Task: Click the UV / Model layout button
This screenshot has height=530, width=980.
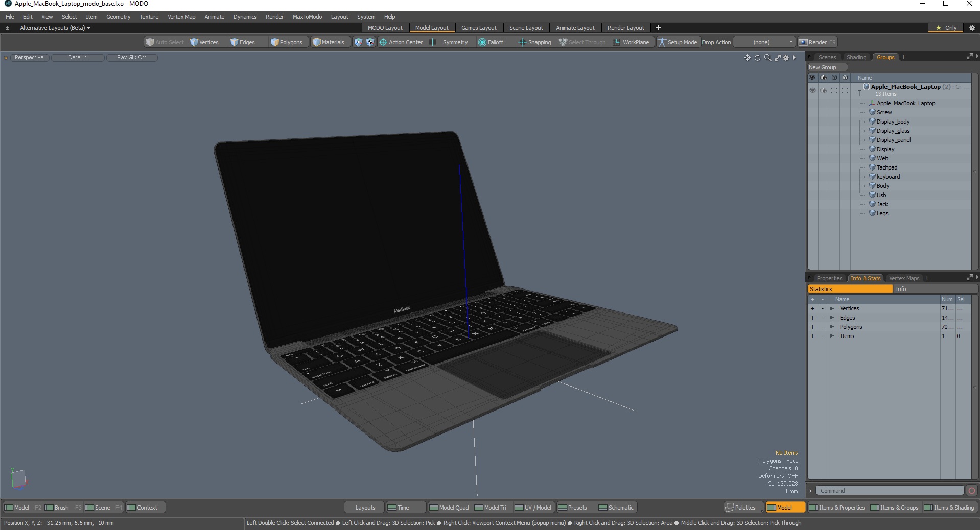Action: click(533, 508)
